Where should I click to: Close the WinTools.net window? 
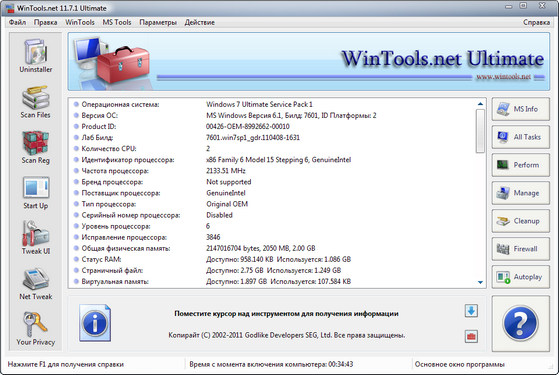click(x=542, y=5)
